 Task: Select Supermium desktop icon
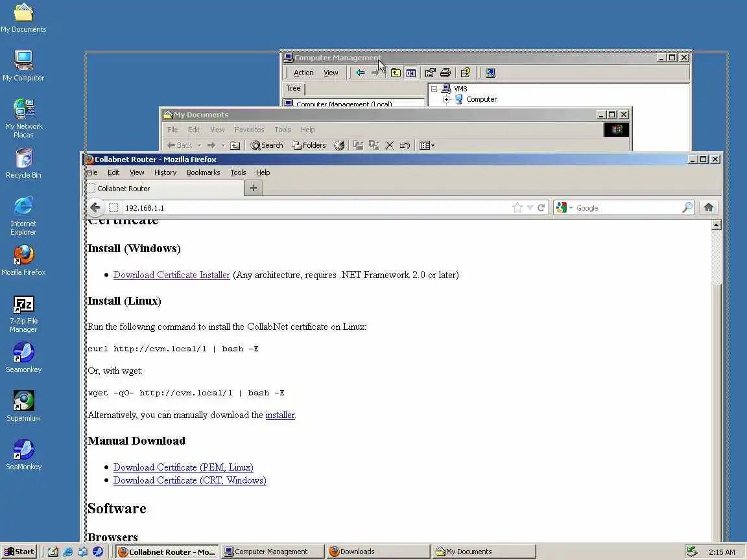pyautogui.click(x=23, y=406)
